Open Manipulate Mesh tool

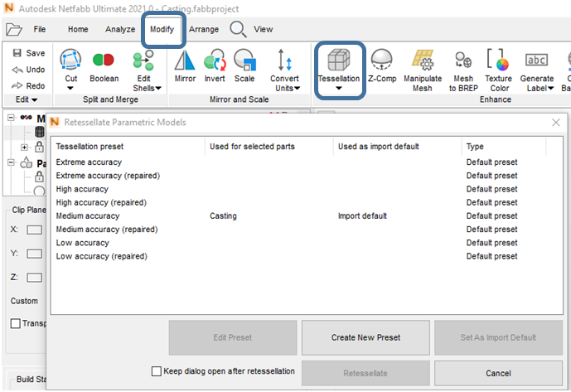click(423, 71)
